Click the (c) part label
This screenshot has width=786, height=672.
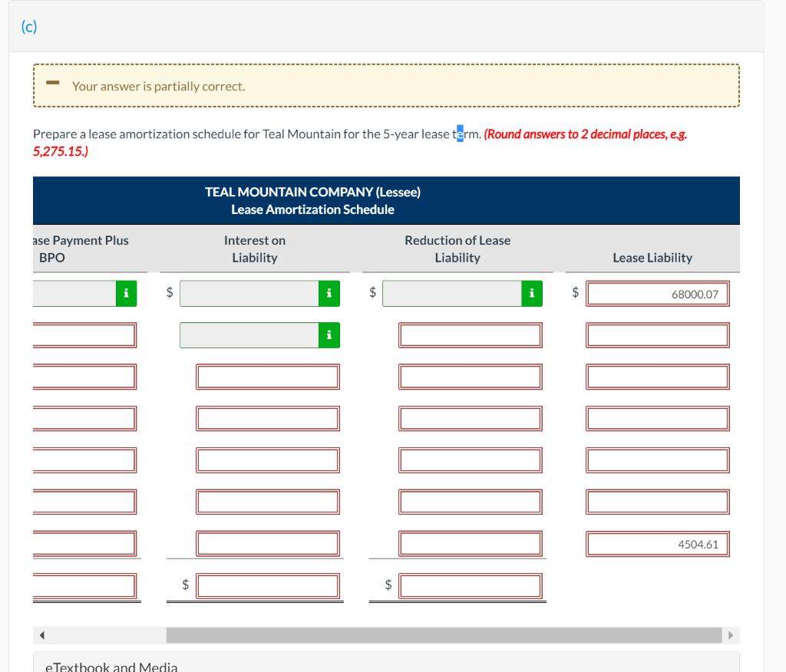point(29,27)
